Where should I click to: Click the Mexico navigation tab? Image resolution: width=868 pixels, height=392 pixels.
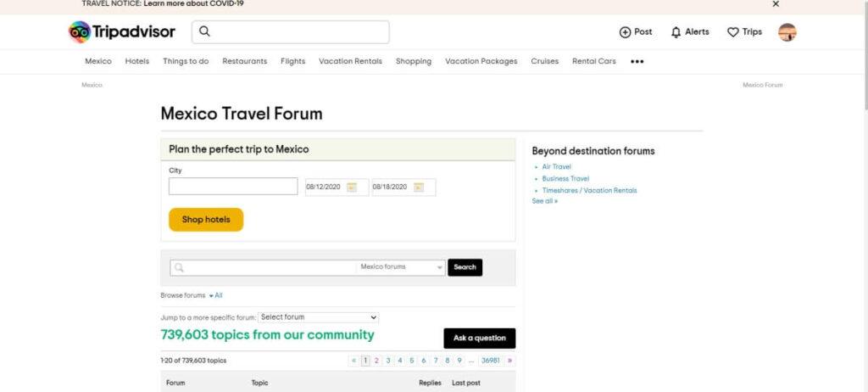tap(98, 62)
